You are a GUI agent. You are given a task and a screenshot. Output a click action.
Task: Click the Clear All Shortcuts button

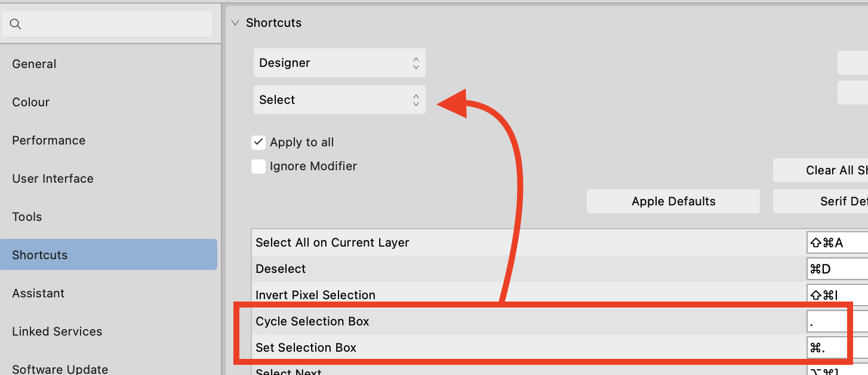[x=836, y=170]
